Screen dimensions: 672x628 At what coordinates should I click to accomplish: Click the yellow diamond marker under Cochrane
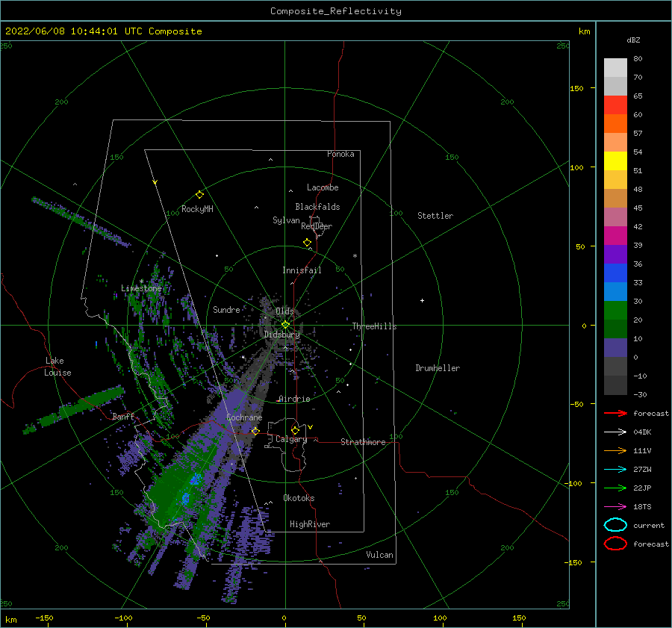(x=255, y=431)
